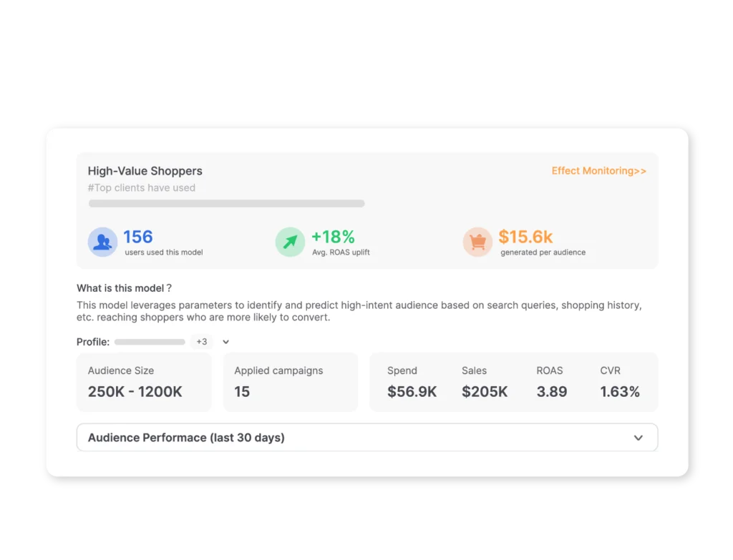Click the 156 users count

(138, 237)
